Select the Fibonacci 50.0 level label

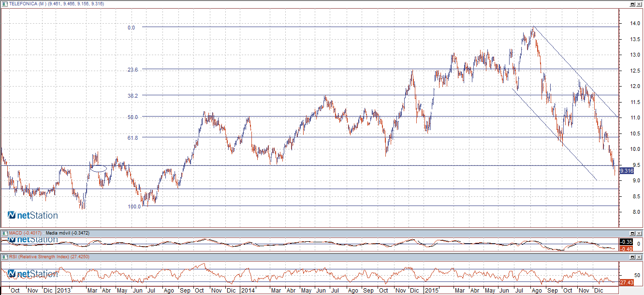click(133, 117)
